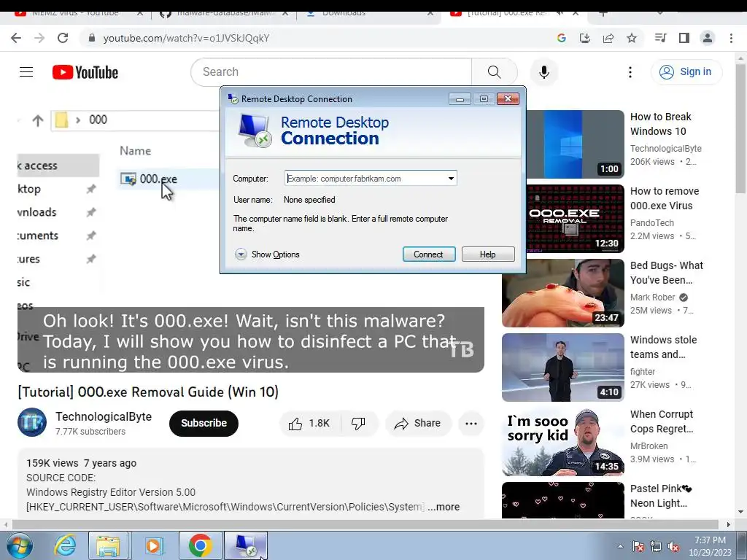Viewport: 747px width, 560px height.
Task: Open Windows stole teams video thumbnail
Action: (x=562, y=367)
